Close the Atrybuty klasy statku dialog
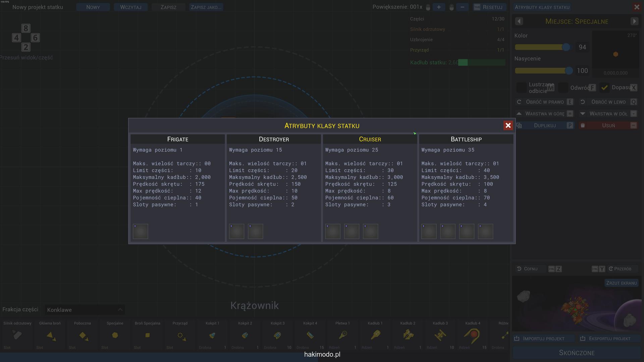 coord(508,125)
